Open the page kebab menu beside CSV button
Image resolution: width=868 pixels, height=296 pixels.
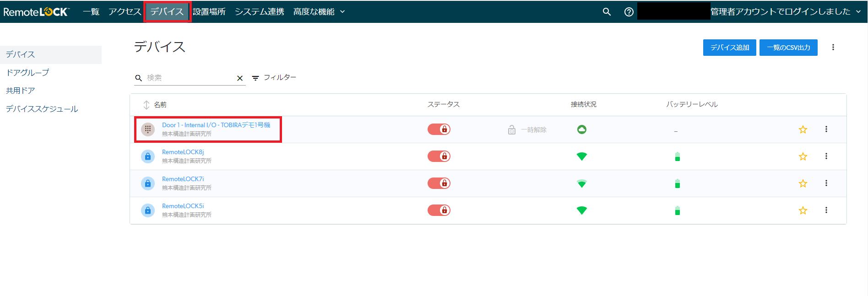(833, 47)
